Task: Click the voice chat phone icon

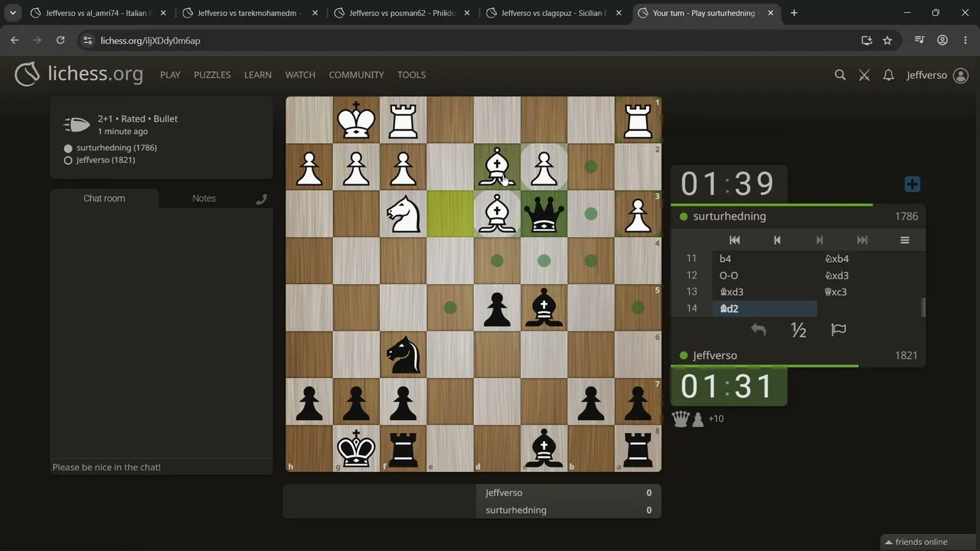Action: click(262, 199)
